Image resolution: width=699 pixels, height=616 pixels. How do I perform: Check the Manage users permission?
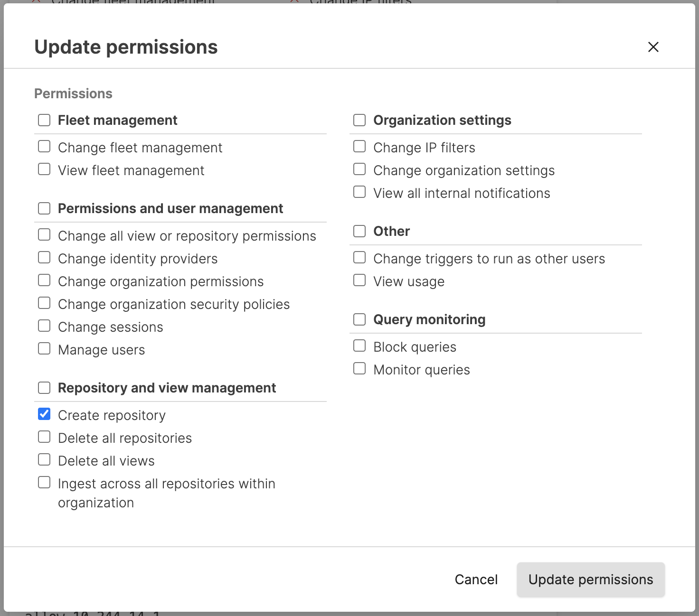tap(44, 349)
